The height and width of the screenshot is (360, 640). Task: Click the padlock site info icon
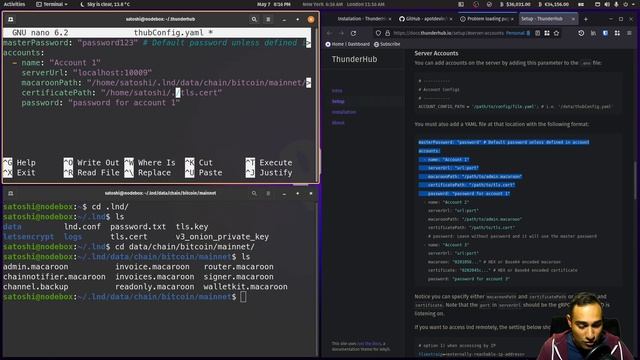(x=387, y=33)
